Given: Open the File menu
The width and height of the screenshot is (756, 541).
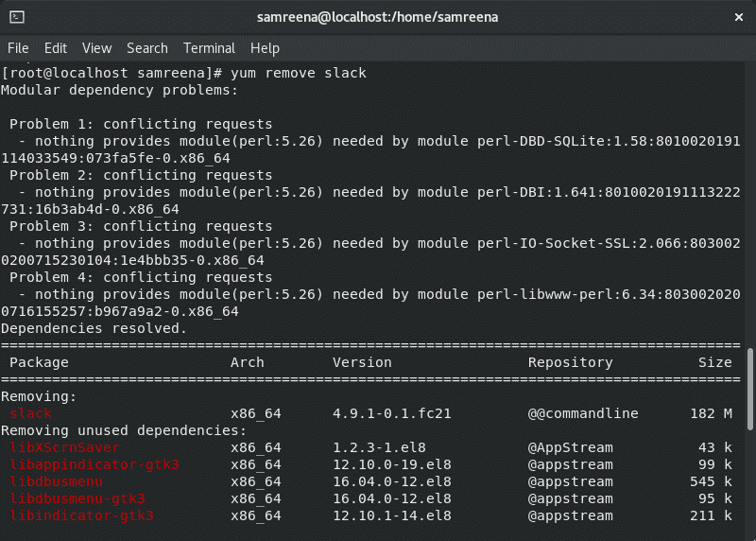Looking at the screenshot, I should click(18, 48).
